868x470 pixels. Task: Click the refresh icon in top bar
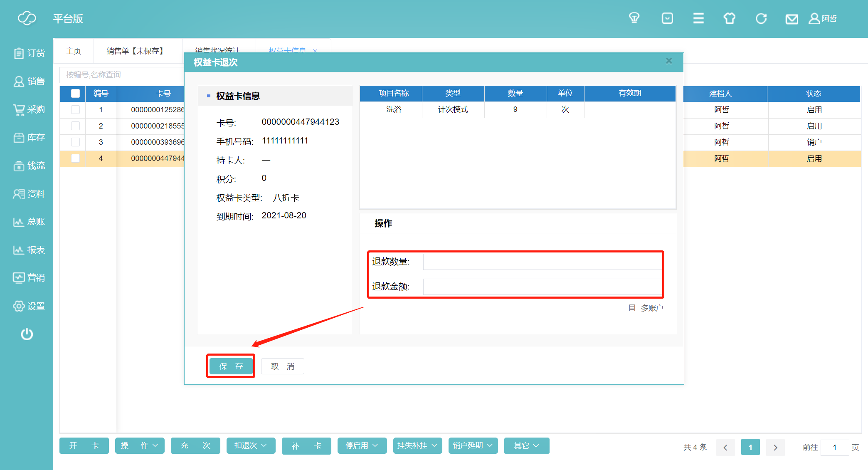coord(761,18)
